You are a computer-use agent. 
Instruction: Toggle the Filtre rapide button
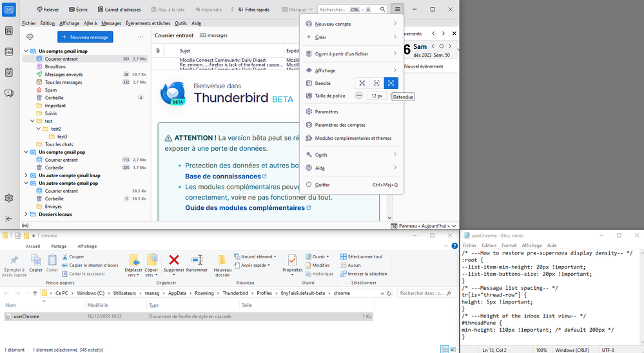coord(253,10)
